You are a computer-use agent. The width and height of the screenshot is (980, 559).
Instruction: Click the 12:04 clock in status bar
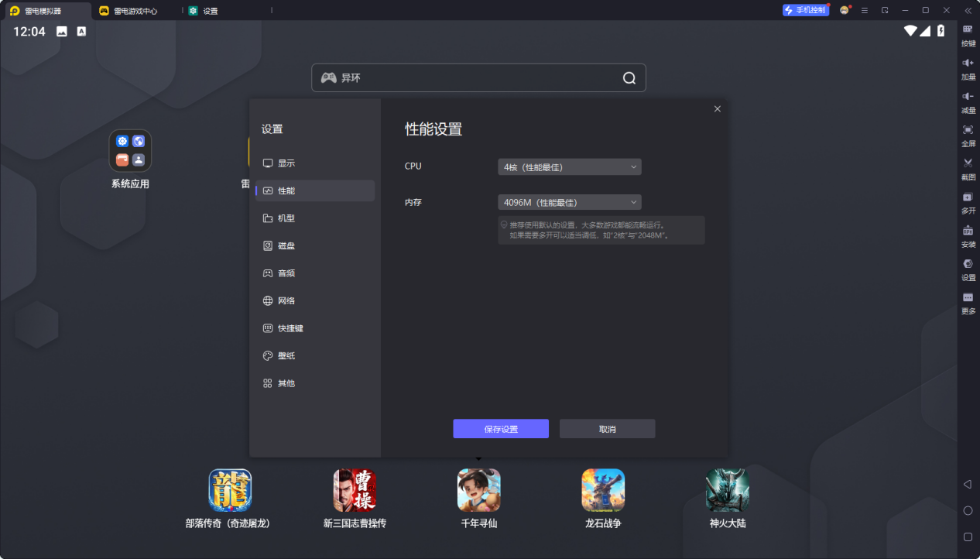[29, 32]
